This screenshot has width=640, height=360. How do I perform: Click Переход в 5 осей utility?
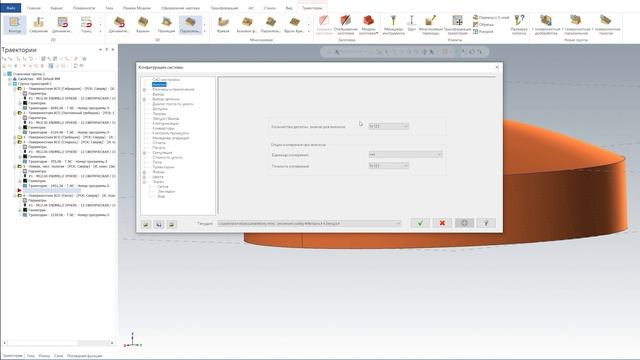pyautogui.click(x=491, y=18)
